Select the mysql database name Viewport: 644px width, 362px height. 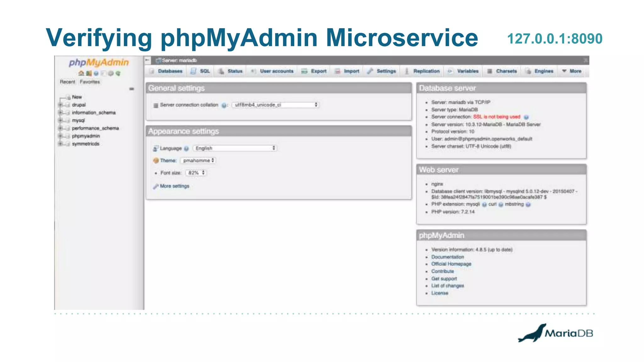pyautogui.click(x=78, y=121)
